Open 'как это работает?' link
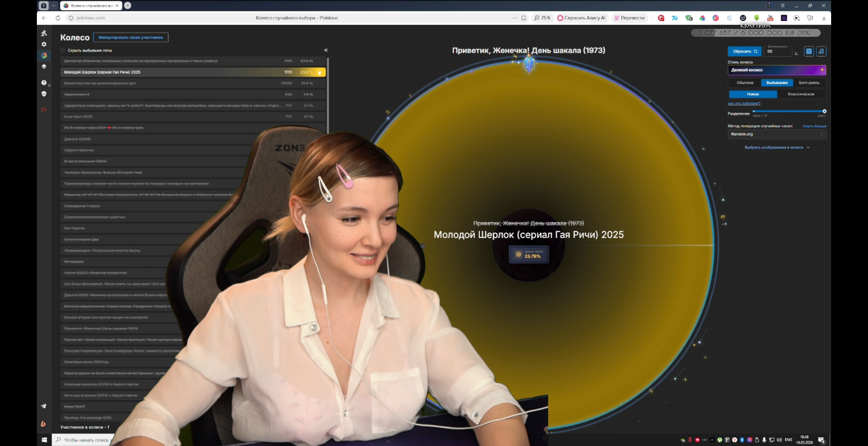This screenshot has height=446, width=868. [x=744, y=104]
